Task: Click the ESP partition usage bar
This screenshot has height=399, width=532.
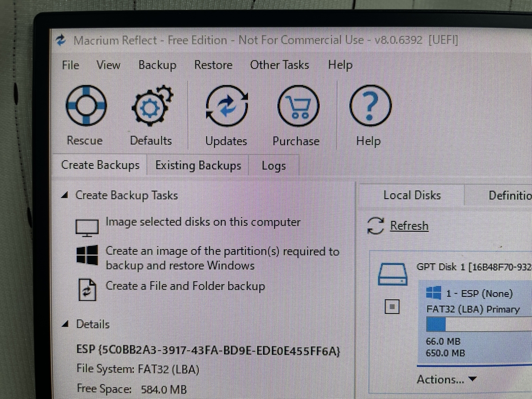Action: tap(479, 325)
